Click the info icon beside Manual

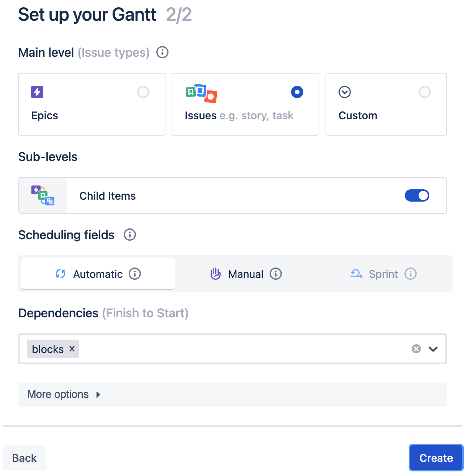click(276, 274)
